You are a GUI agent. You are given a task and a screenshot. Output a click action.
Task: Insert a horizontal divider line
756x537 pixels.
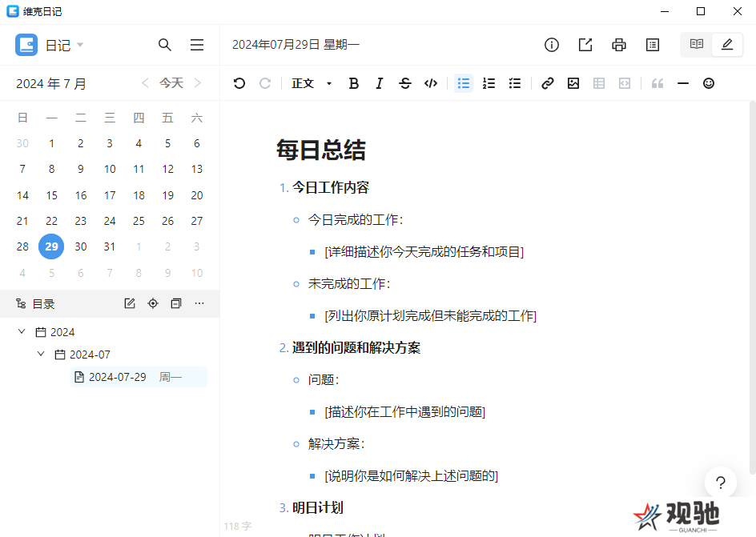tap(682, 83)
